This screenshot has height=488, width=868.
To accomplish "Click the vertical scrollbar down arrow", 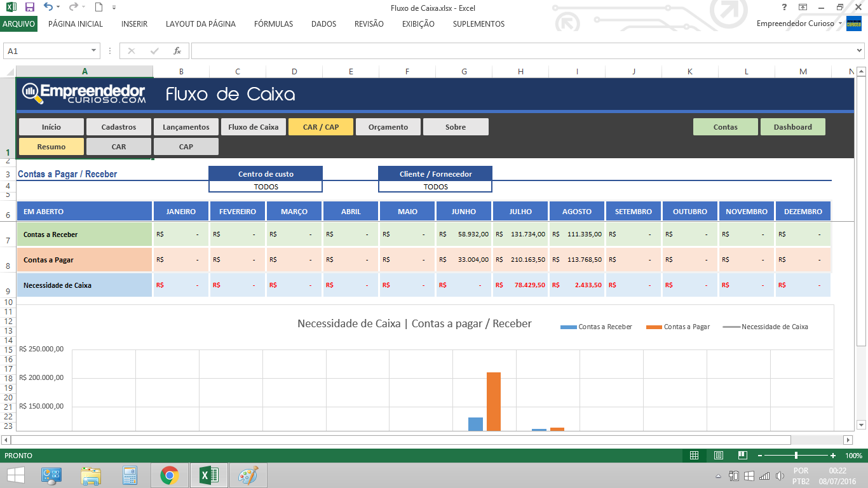I will 862,424.
